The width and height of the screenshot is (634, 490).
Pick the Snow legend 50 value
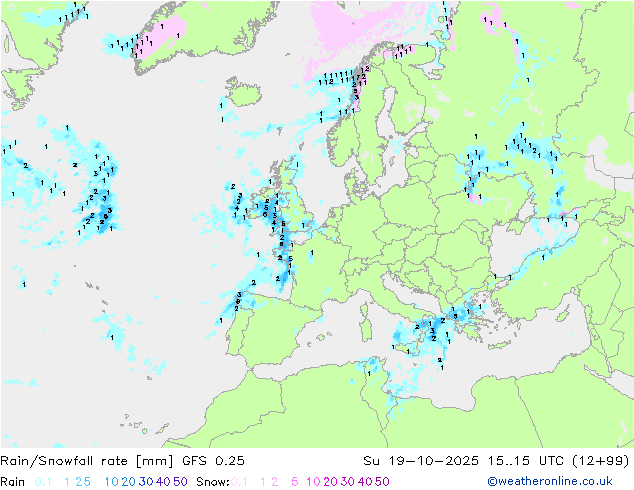pos(382,482)
